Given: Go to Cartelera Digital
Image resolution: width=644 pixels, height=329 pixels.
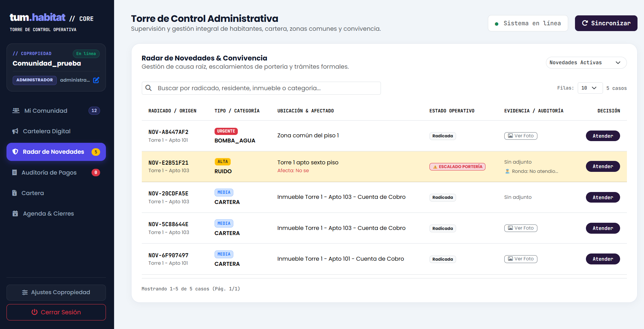Looking at the screenshot, I should point(56,131).
